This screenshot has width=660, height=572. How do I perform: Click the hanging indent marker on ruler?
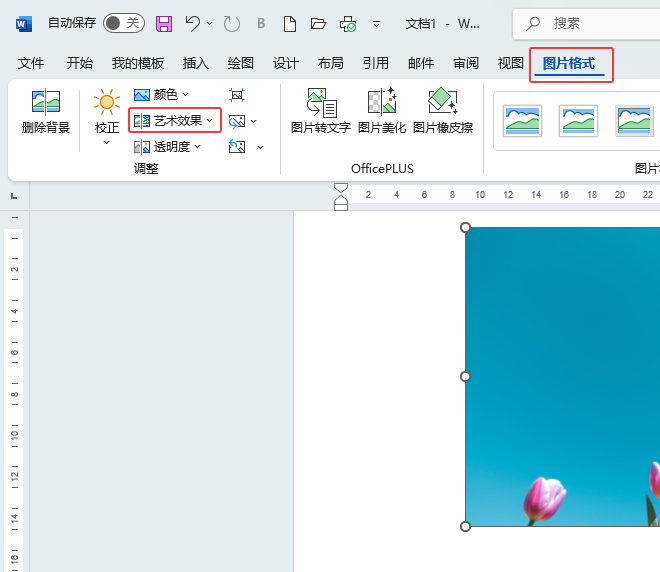click(x=341, y=201)
